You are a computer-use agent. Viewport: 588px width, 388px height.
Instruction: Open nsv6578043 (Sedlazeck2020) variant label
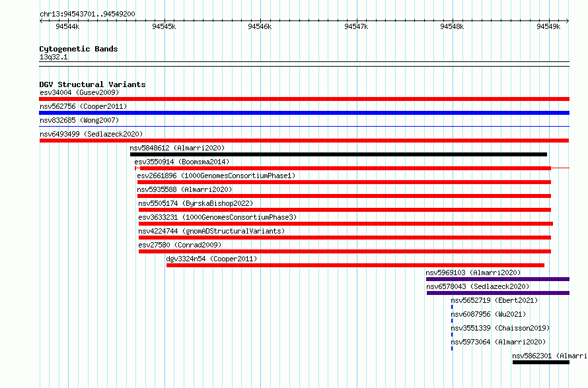478,286
